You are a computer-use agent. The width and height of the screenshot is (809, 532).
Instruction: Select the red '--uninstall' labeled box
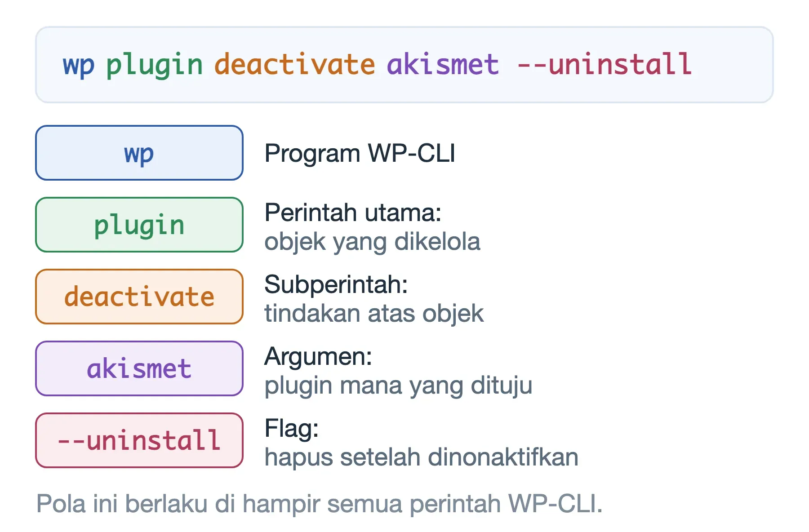(139, 440)
